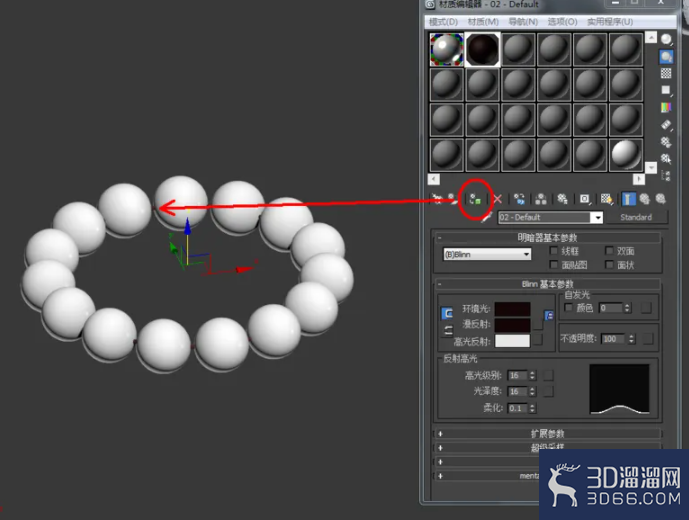The height and width of the screenshot is (520, 689).
Task: Click 环境光 ambient color swatch
Action: 512,309
